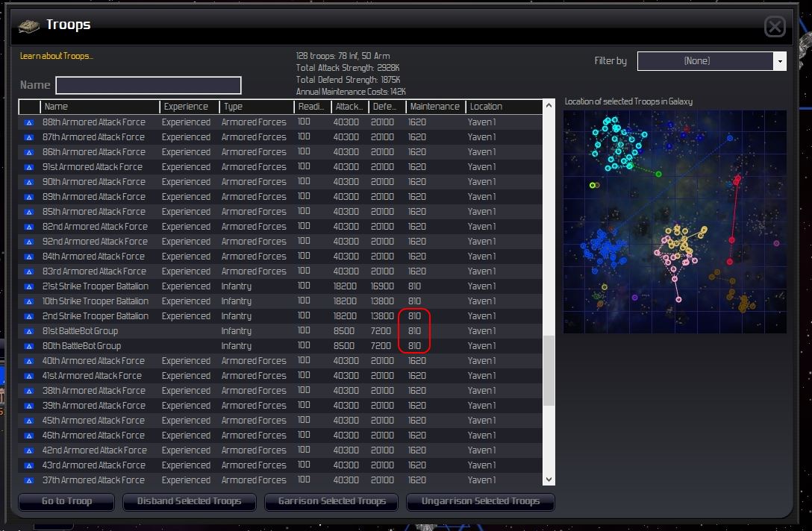Click the 41st Armored Attack Force row icon
This screenshot has width=812, height=531.
[29, 377]
